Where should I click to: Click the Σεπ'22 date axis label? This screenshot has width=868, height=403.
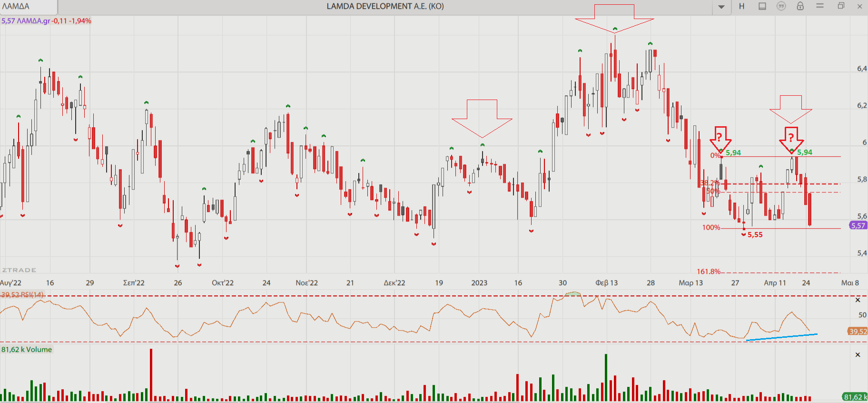click(x=134, y=283)
